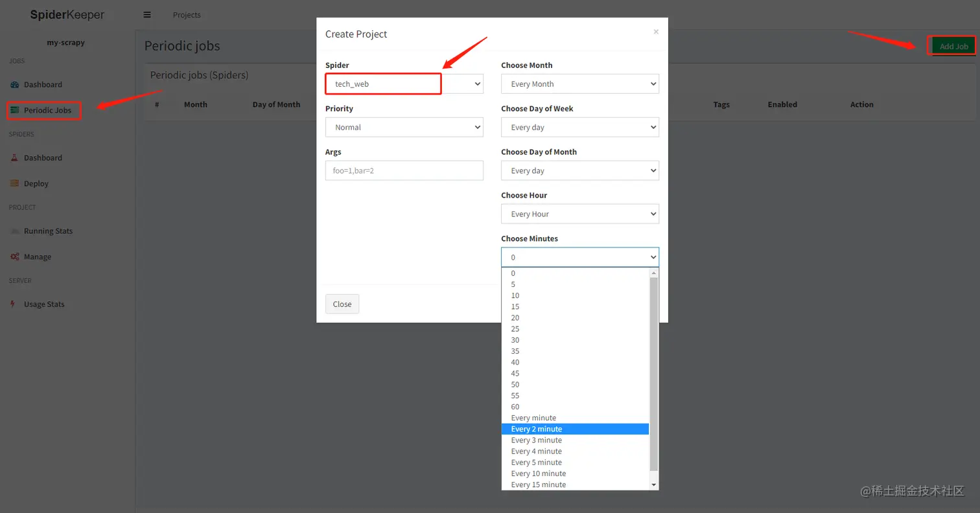Click the Usage Stats bolt icon
The width and height of the screenshot is (980, 513).
click(13, 304)
